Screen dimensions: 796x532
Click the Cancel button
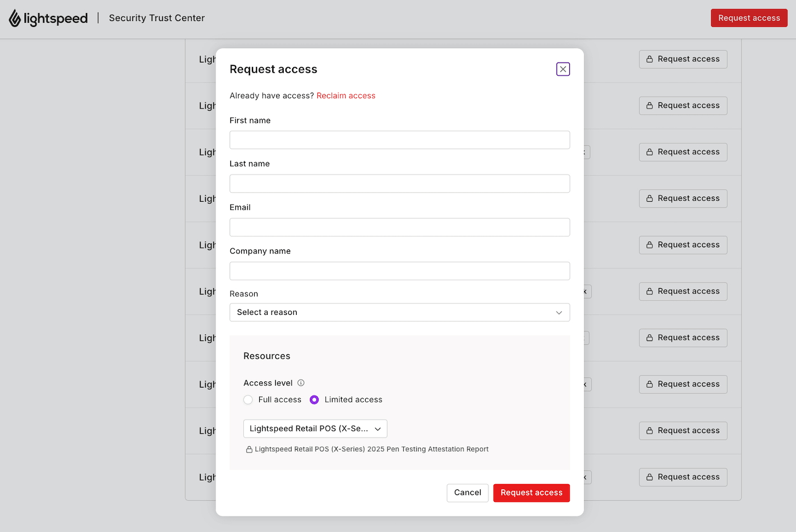tap(467, 493)
